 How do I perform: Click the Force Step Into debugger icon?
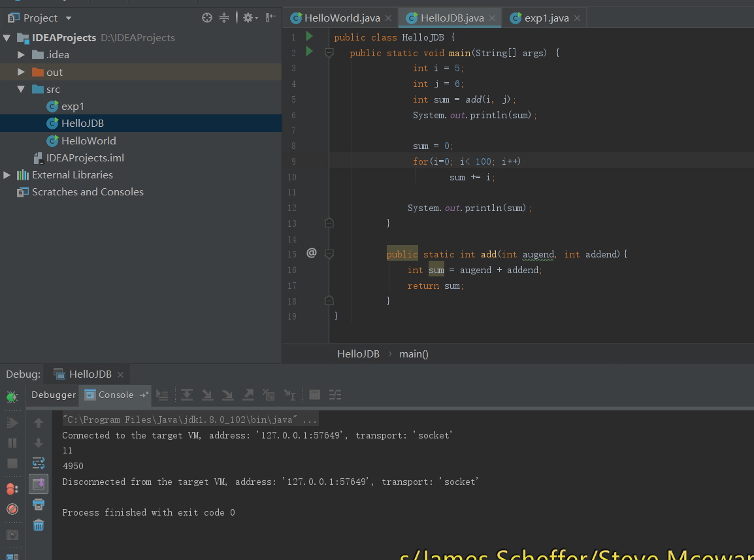227,395
